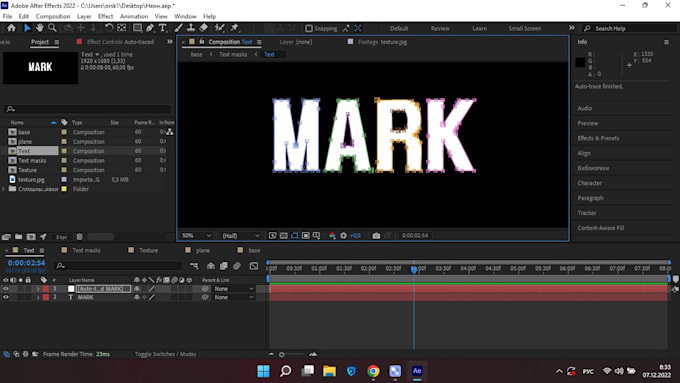The image size is (680, 383).
Task: Toggle mask and shape path visibility
Action: point(294,236)
